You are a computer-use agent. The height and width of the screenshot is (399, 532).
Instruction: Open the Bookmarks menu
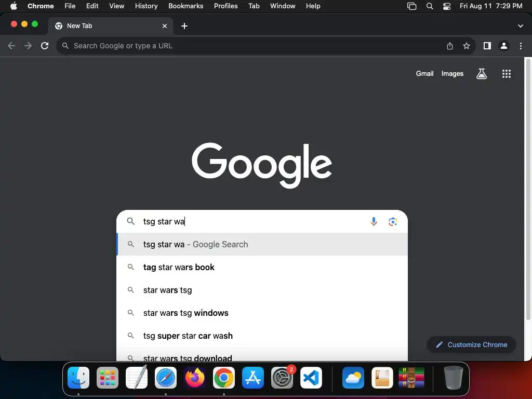[185, 6]
